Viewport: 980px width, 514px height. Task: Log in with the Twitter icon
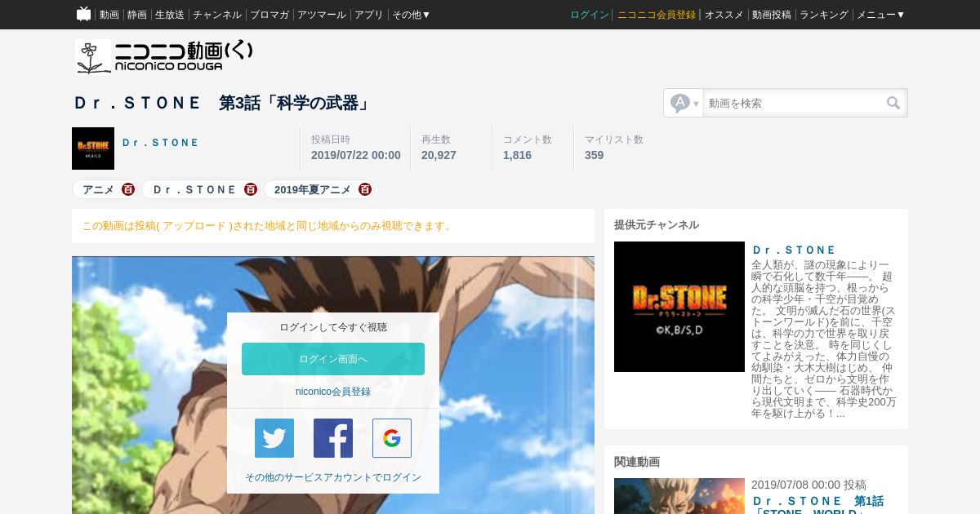click(274, 438)
